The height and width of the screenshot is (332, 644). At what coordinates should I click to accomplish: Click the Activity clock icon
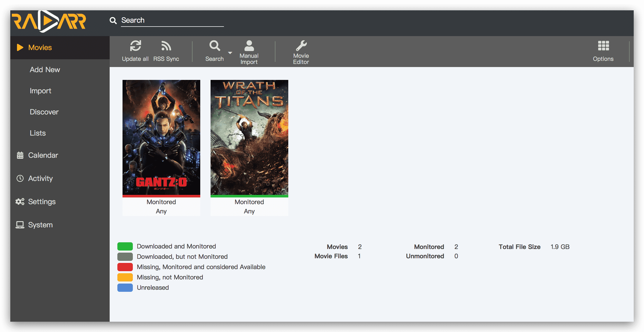click(20, 178)
